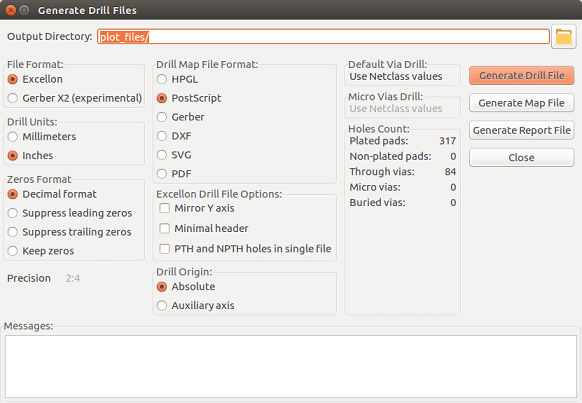The image size is (582, 403).
Task: Select Suppress trailing zeros option
Action: click(x=69, y=232)
